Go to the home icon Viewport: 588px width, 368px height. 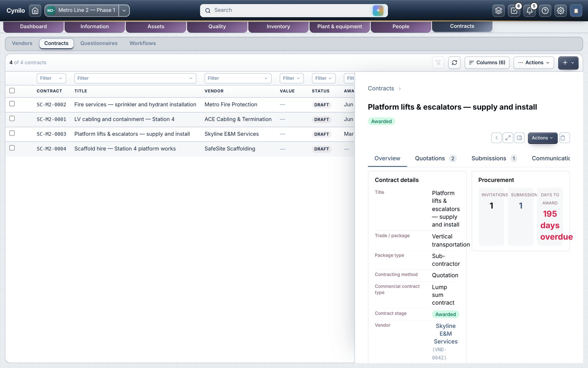tap(35, 11)
